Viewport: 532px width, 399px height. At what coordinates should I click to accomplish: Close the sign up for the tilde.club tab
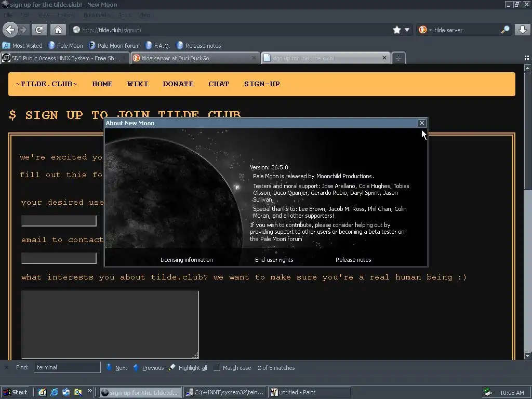coord(384,58)
